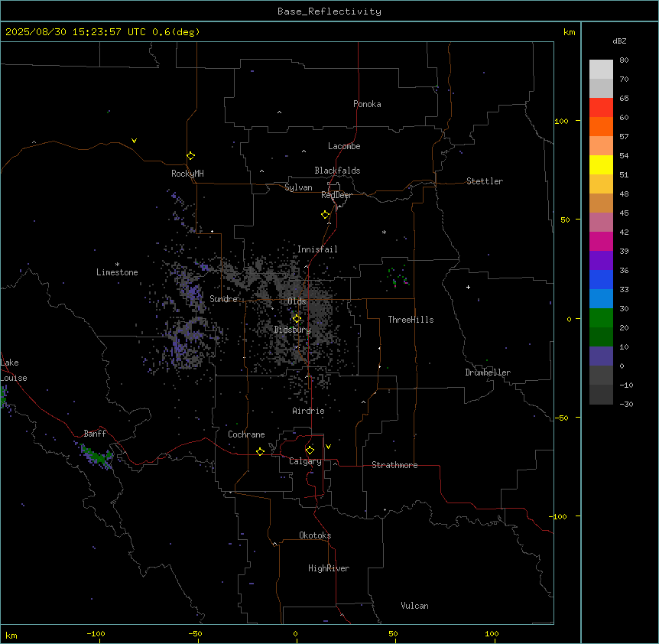Click the yellow diamond marker above RockyMH
Image resolution: width=659 pixels, height=644 pixels.
tap(190, 156)
